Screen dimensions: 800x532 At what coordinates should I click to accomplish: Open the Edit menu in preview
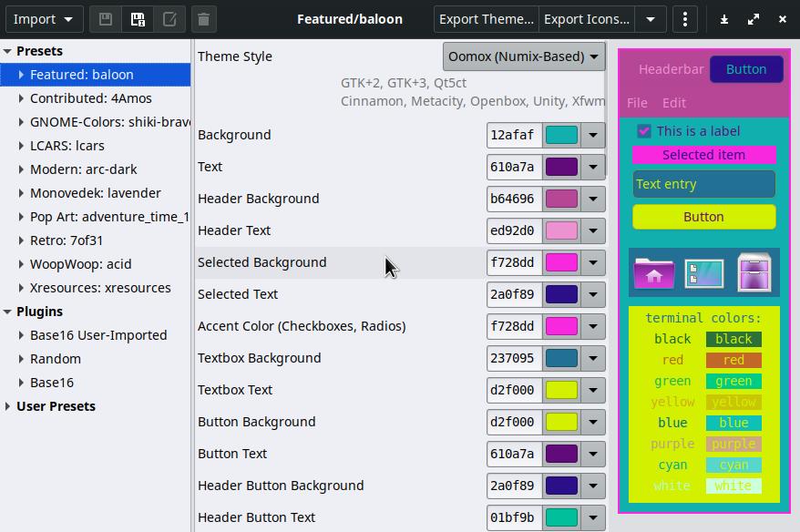[674, 103]
